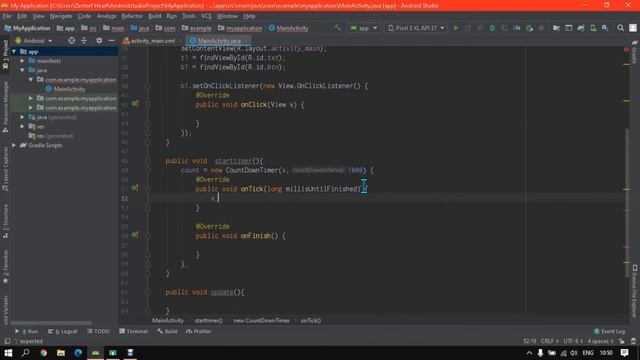
Task: Open File Explorer from the taskbar
Action: pyautogui.click(x=61, y=353)
